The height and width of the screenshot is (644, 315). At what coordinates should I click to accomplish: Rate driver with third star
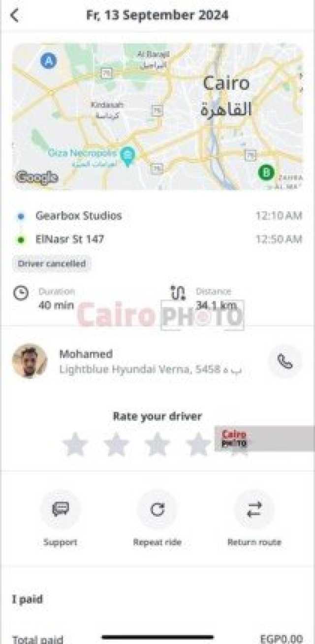[x=157, y=444]
